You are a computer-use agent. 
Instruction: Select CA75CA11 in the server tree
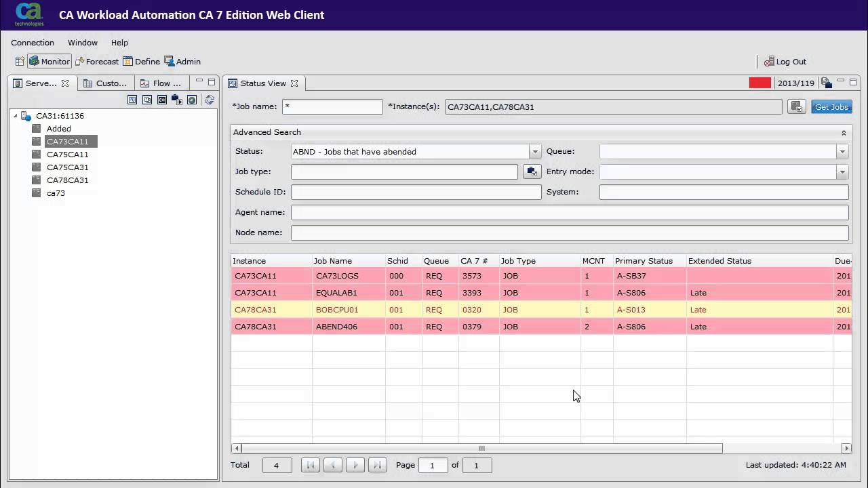pyautogui.click(x=68, y=155)
